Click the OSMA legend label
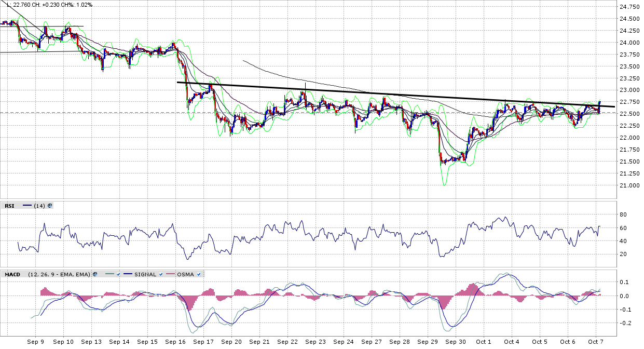This screenshot has height=349, width=644. 186,274
